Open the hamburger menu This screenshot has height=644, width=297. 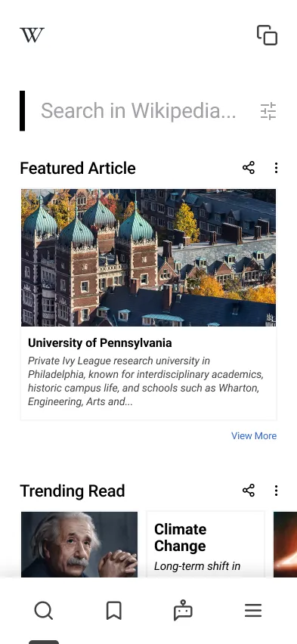(x=253, y=611)
